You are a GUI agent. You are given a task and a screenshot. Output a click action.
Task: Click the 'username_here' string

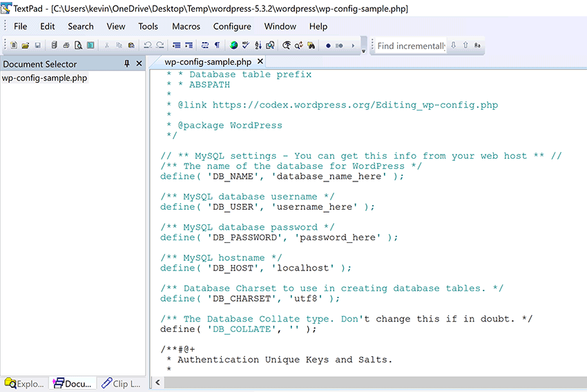[x=314, y=207]
